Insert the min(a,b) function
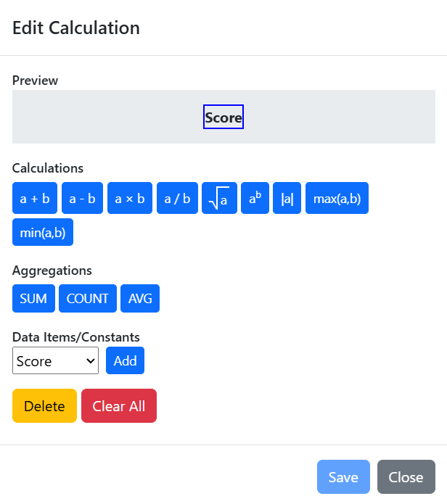Screen dimensions: 447x504 click(43, 232)
